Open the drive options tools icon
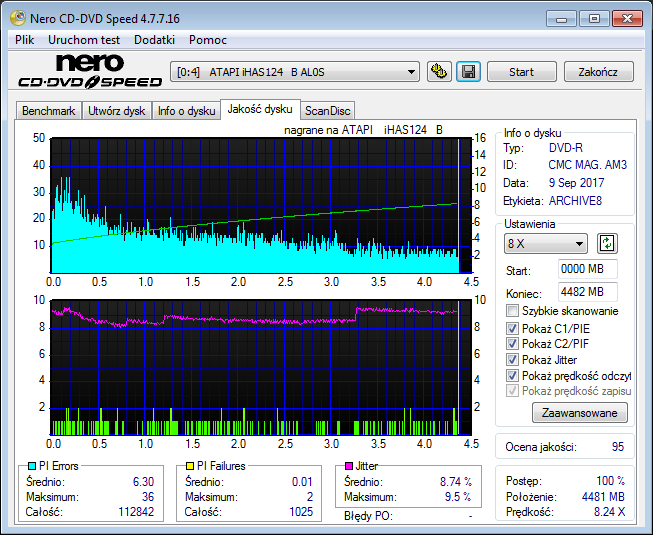The image size is (653, 535). pyautogui.click(x=439, y=72)
